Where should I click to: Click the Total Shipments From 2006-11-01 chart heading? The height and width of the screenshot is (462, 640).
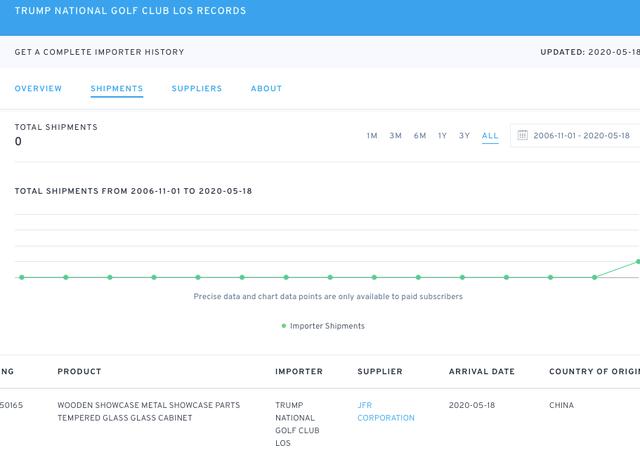(133, 191)
